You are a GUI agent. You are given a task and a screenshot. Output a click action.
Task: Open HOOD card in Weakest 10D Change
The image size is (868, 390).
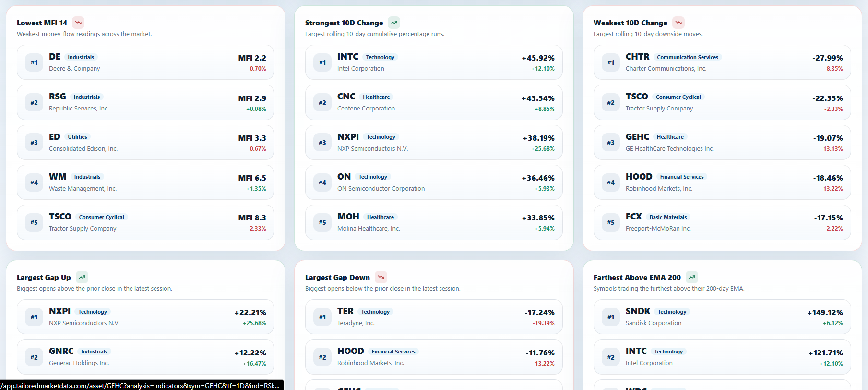click(722, 183)
